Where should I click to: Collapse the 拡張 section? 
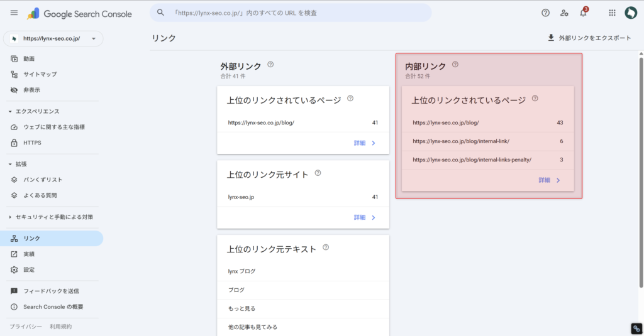tap(11, 164)
